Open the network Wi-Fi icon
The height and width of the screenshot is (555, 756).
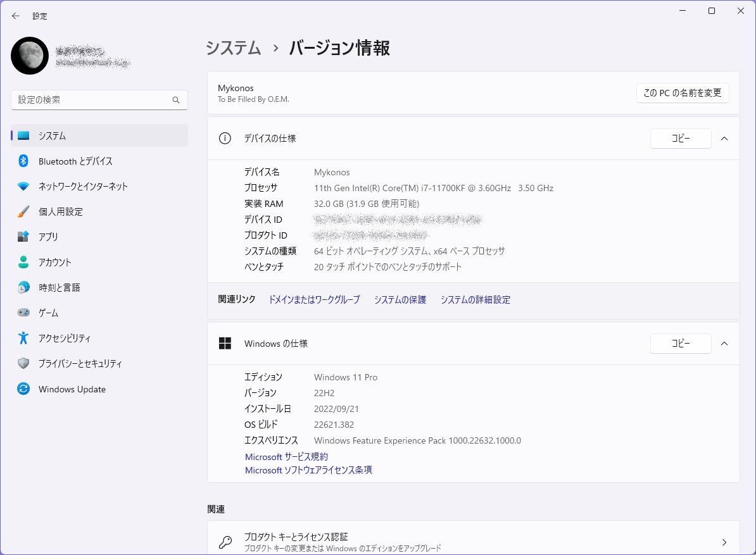click(23, 187)
